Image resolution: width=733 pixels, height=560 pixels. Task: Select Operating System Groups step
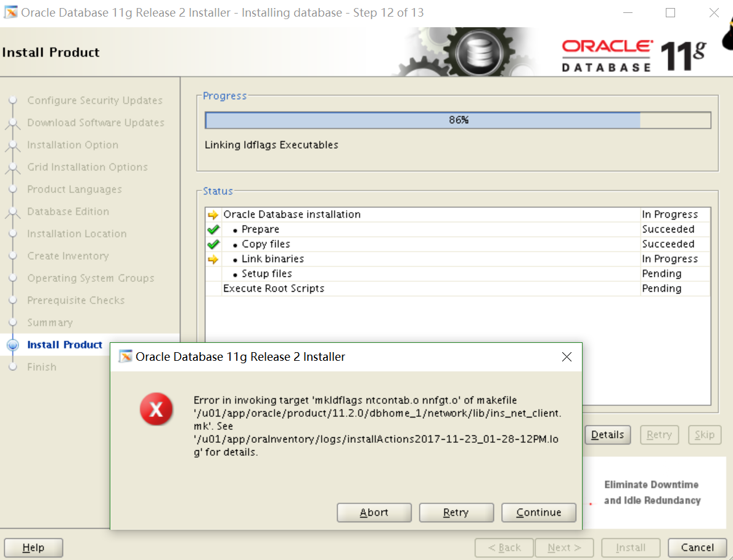click(x=91, y=278)
